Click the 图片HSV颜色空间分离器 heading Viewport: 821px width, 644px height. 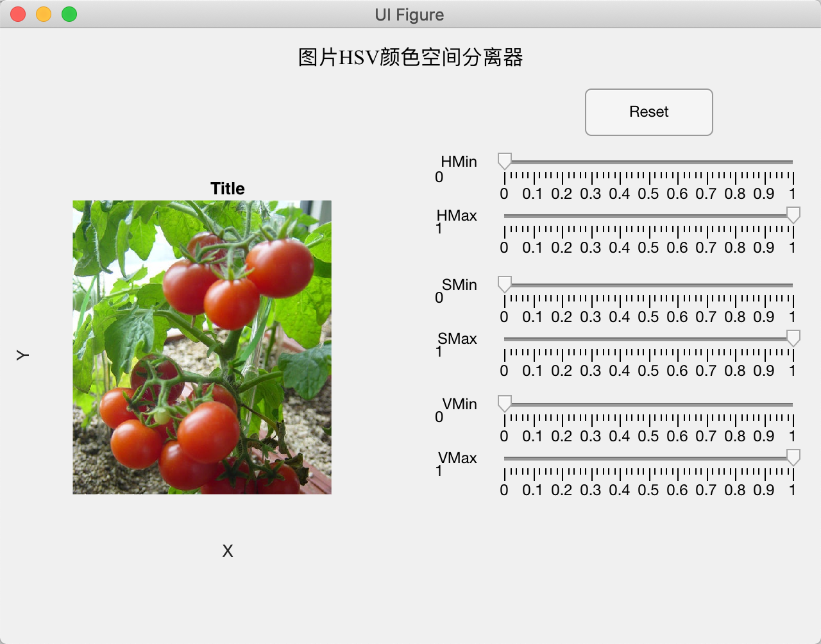[410, 58]
